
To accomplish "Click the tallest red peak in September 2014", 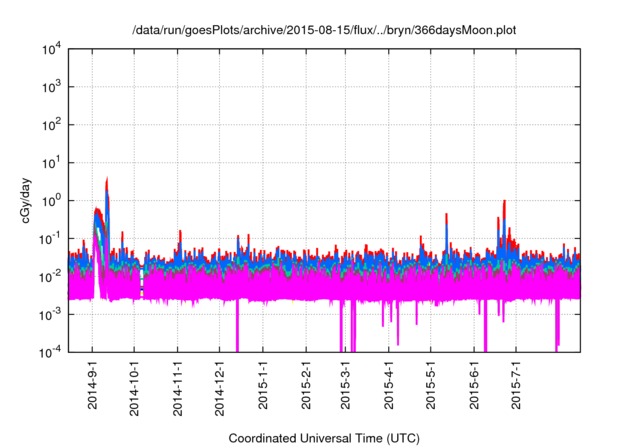I will coord(107,181).
